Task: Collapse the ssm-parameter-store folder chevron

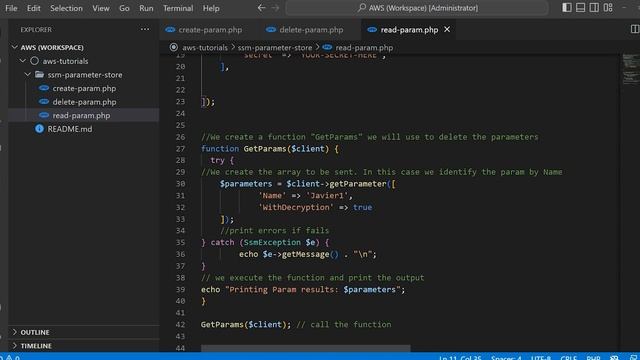Action: [27, 75]
